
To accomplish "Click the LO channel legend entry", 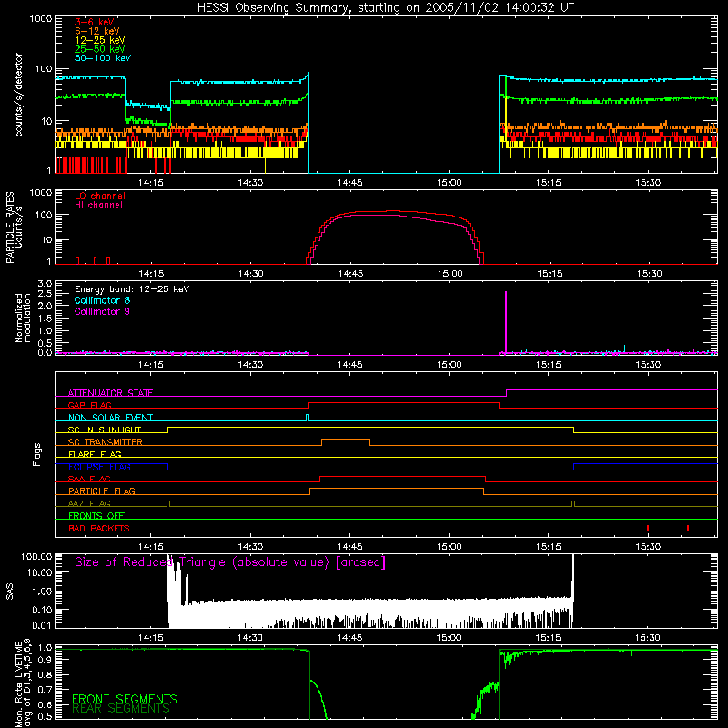I will [x=100, y=196].
